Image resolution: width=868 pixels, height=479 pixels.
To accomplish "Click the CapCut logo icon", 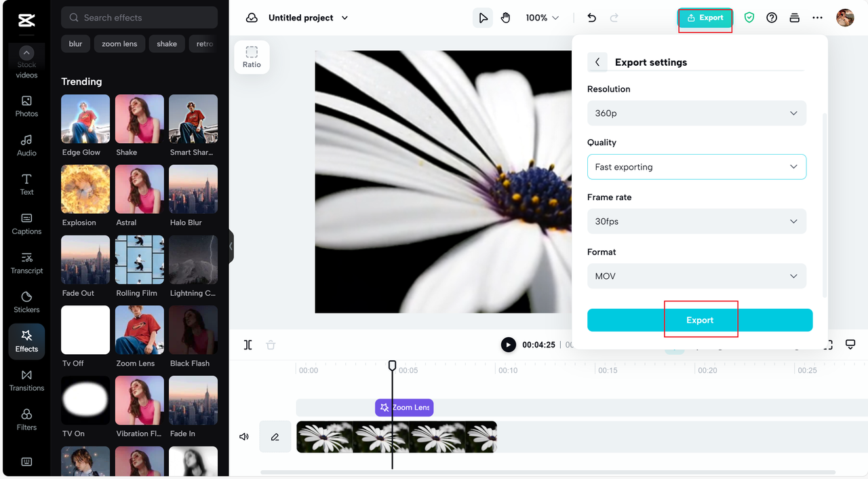I will pos(26,21).
